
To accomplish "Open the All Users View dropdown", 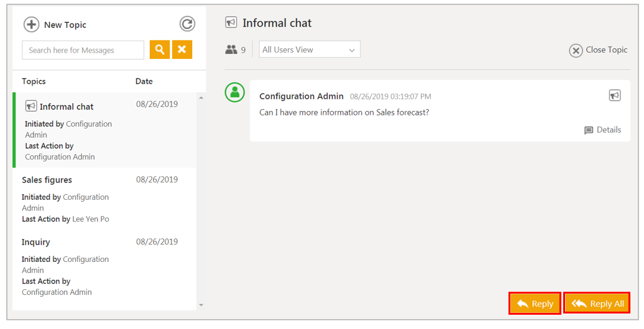I will click(x=310, y=50).
